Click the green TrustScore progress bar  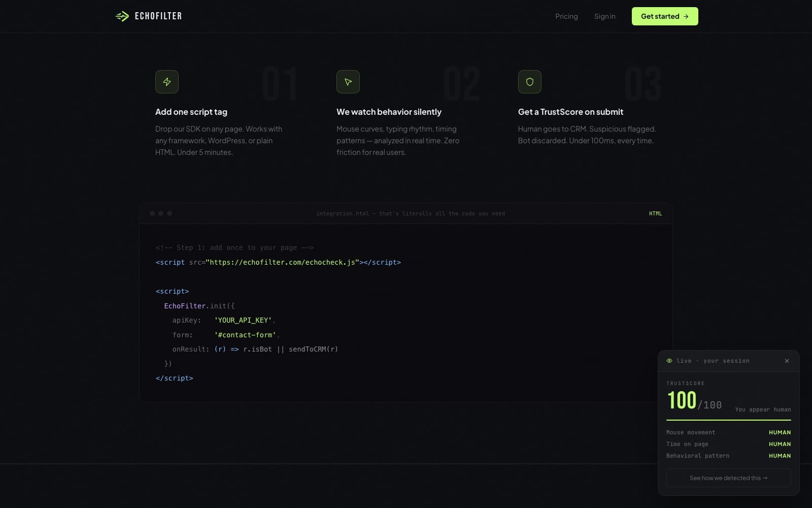pos(729,420)
